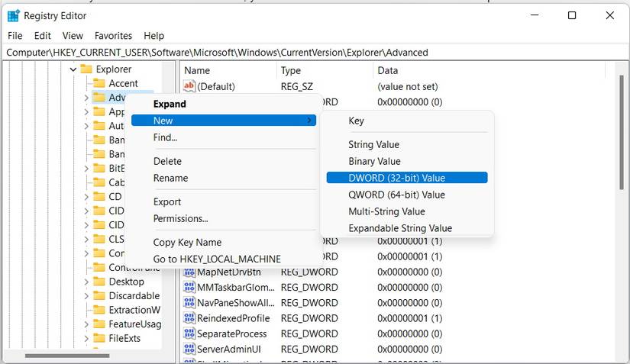Open the Help menu
The height and width of the screenshot is (364, 630).
pos(154,36)
